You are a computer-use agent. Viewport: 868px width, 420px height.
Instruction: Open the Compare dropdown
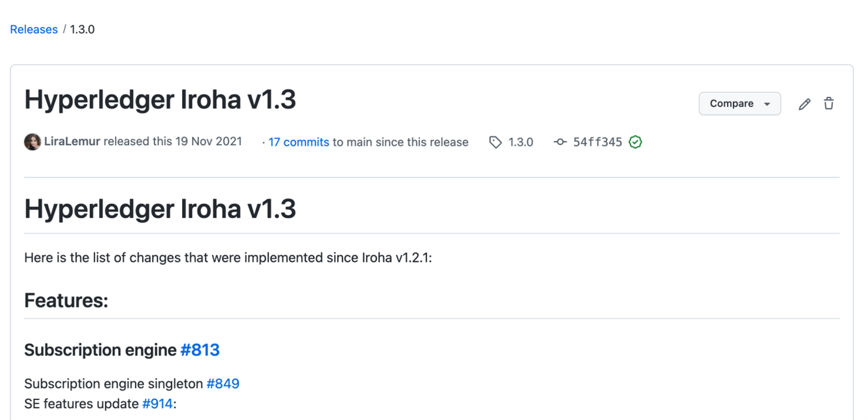pyautogui.click(x=740, y=103)
